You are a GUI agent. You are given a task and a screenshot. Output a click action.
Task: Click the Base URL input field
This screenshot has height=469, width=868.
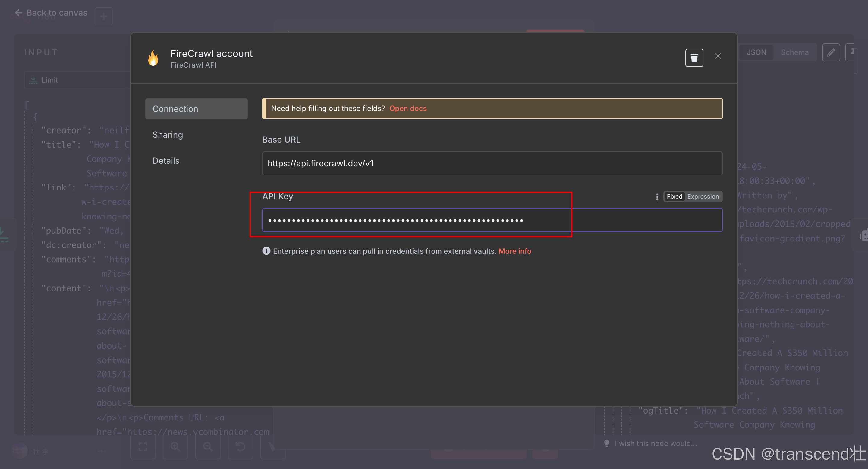[492, 163]
